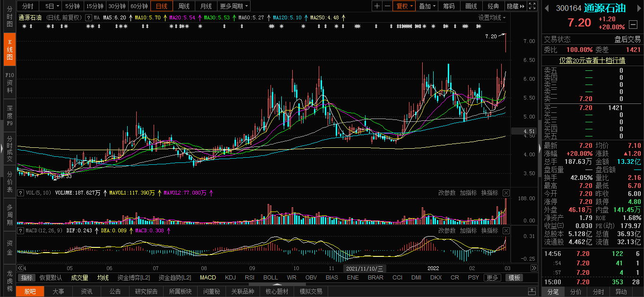Click the 2021/11/10 date marker on timeline
Screen dimensions: 644x297
(365, 268)
